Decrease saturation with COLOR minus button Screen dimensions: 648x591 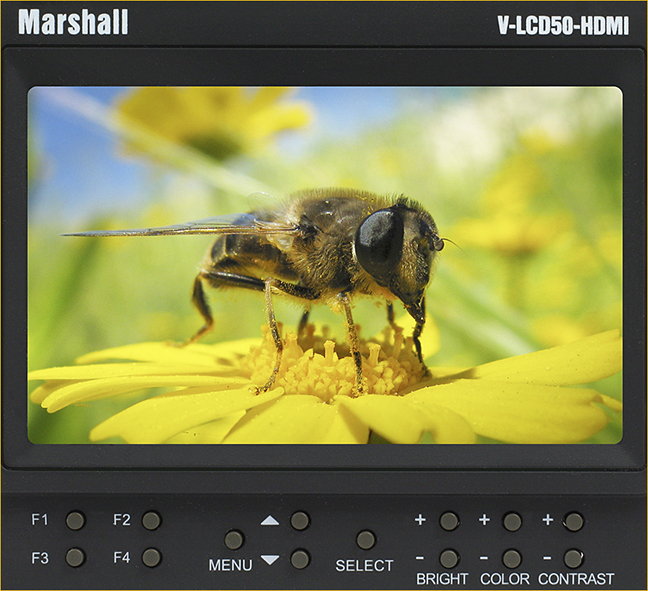pos(512,559)
